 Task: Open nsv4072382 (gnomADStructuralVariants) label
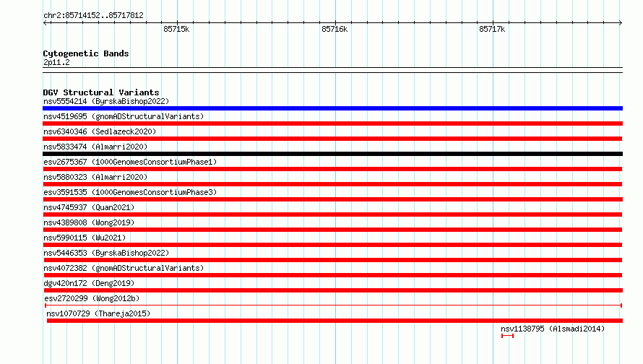(124, 268)
